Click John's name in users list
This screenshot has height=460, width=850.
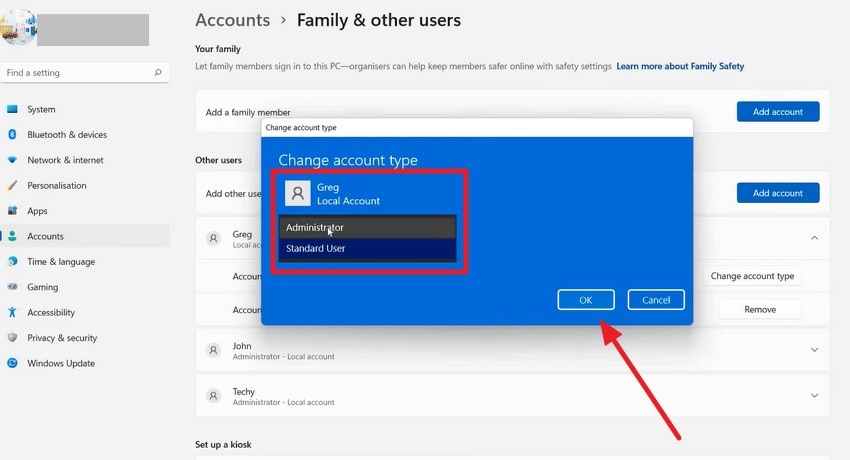(242, 346)
